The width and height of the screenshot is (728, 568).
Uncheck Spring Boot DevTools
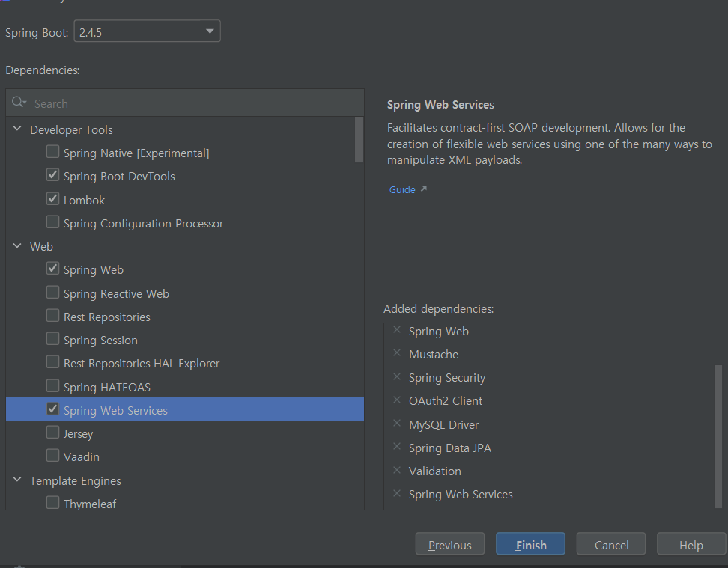53,175
